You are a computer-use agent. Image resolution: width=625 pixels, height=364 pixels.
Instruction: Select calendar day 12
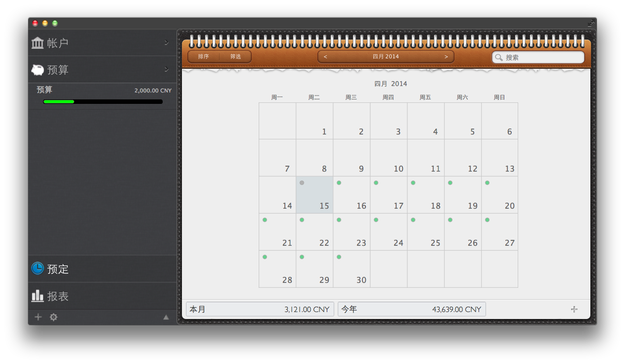[x=463, y=158]
